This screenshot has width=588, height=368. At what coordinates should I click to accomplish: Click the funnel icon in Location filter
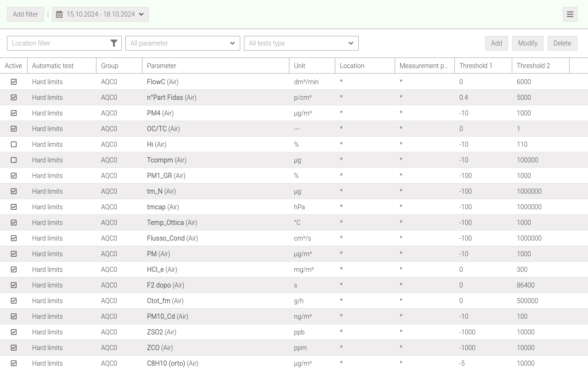[114, 43]
